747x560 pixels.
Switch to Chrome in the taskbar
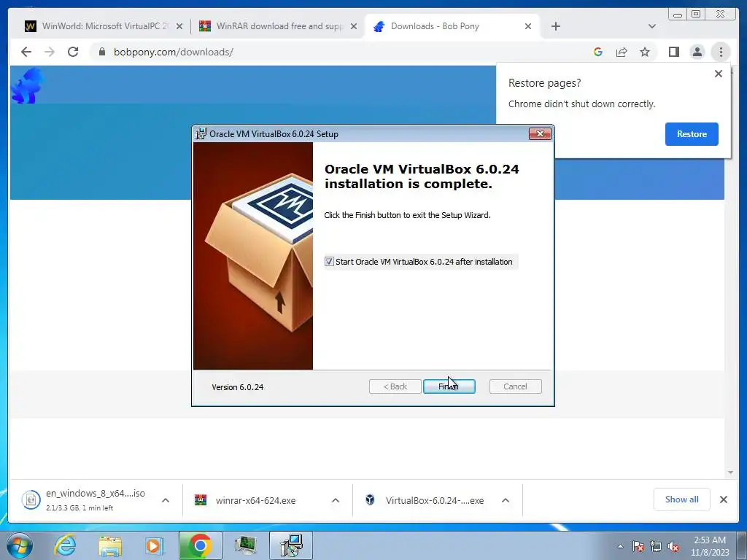(x=200, y=545)
